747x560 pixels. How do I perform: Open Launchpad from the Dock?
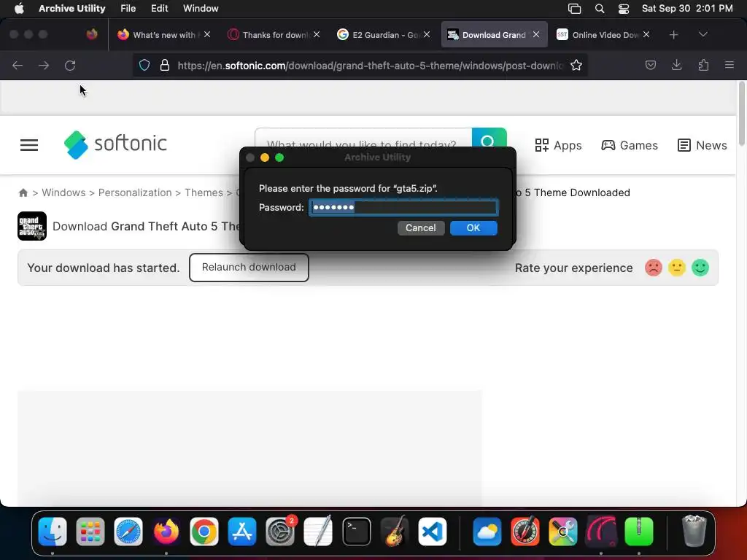[x=90, y=532]
